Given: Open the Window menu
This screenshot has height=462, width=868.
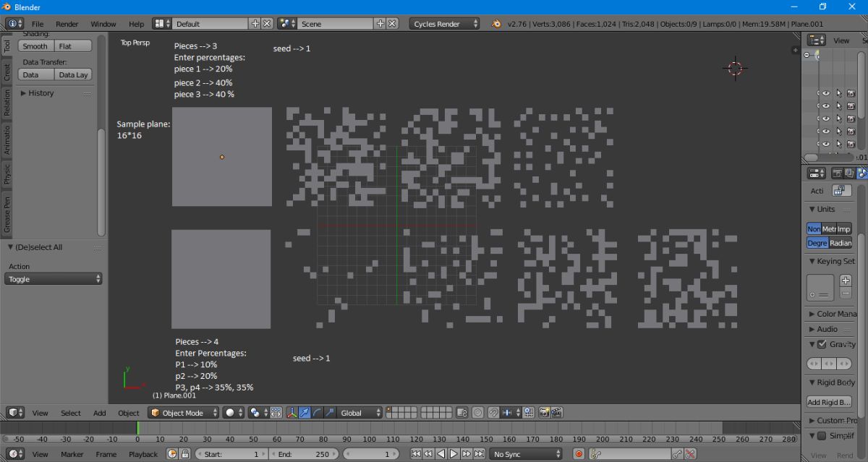Looking at the screenshot, I should [x=103, y=24].
